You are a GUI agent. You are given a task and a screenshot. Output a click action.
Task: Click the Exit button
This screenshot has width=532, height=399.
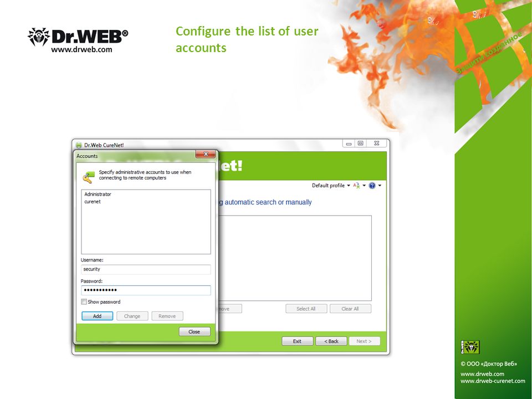pyautogui.click(x=297, y=341)
